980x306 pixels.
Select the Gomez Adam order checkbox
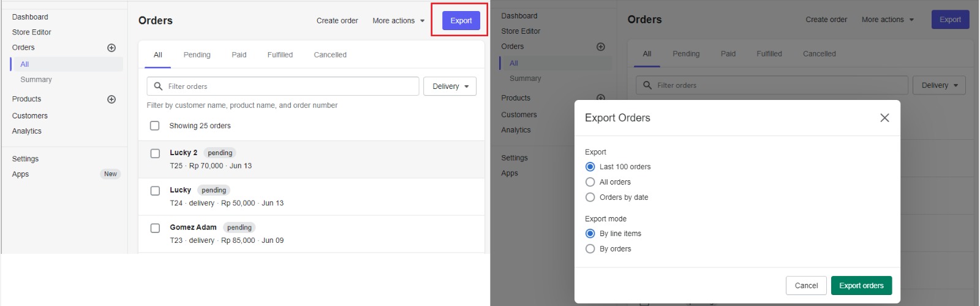155,228
